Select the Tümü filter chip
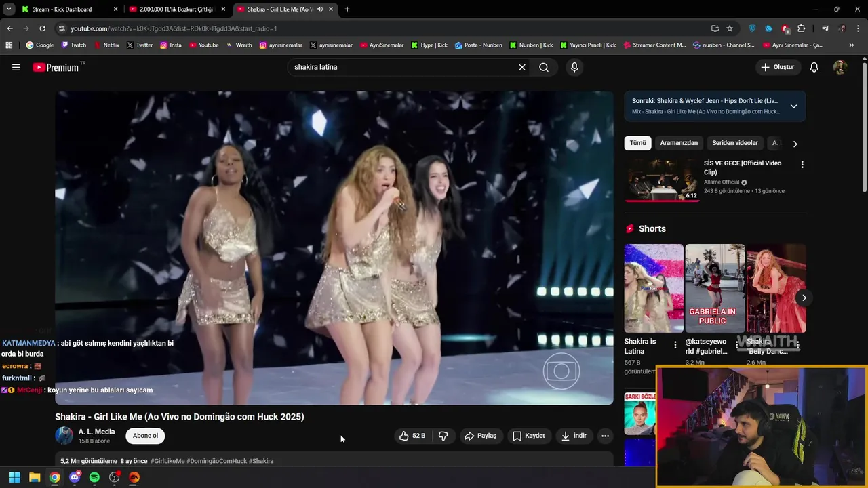Image resolution: width=868 pixels, height=488 pixels. coord(637,143)
